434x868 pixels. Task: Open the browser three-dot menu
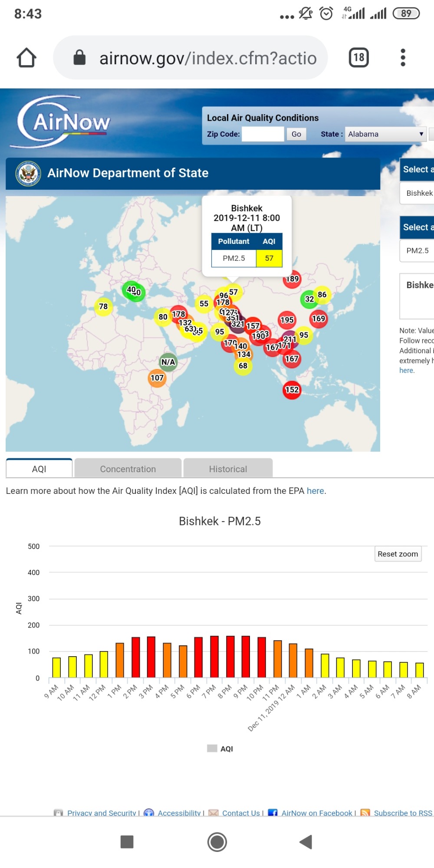403,58
